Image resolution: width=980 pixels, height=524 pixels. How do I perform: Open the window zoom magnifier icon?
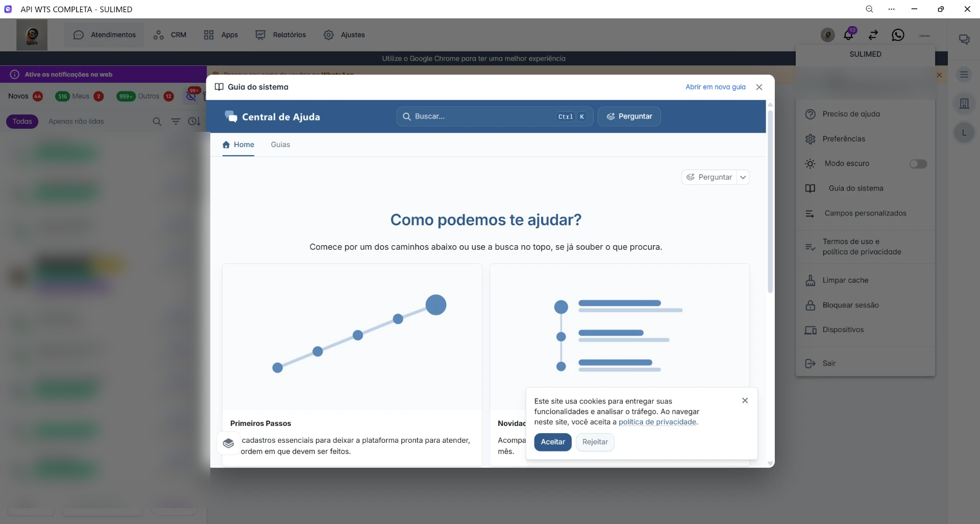click(869, 9)
